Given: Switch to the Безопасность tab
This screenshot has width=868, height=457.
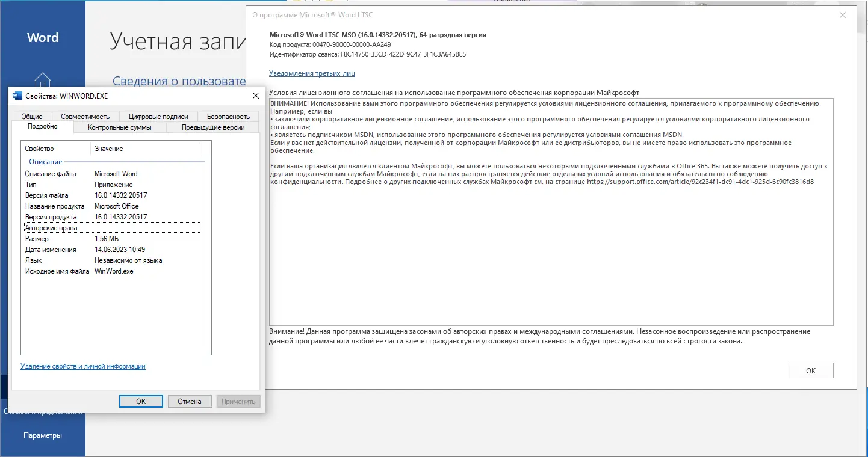Looking at the screenshot, I should tap(228, 117).
